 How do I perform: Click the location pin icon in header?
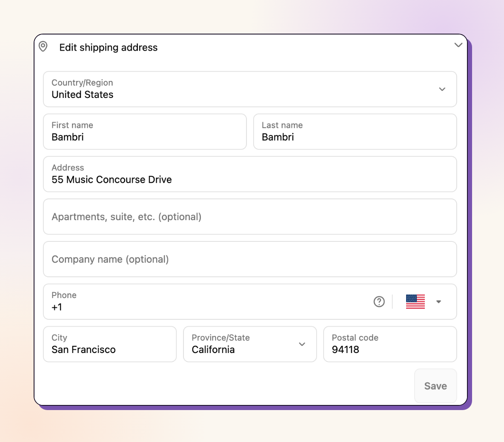click(43, 46)
